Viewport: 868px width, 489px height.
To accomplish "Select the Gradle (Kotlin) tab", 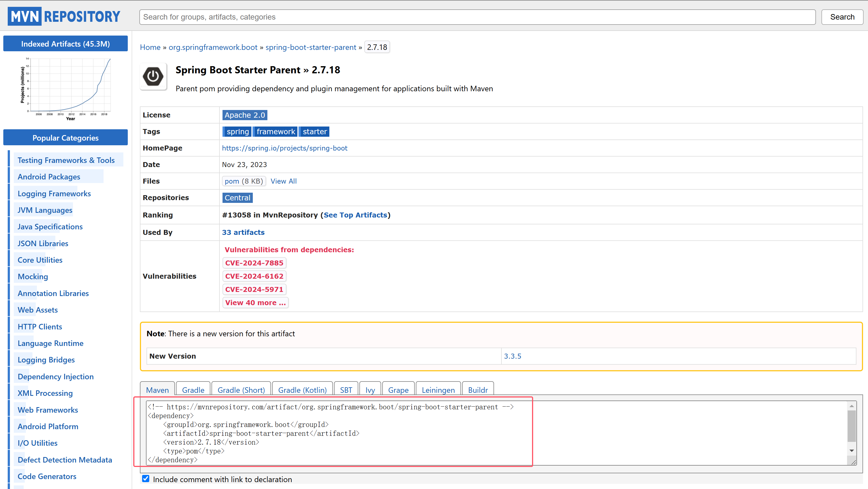I will click(302, 389).
